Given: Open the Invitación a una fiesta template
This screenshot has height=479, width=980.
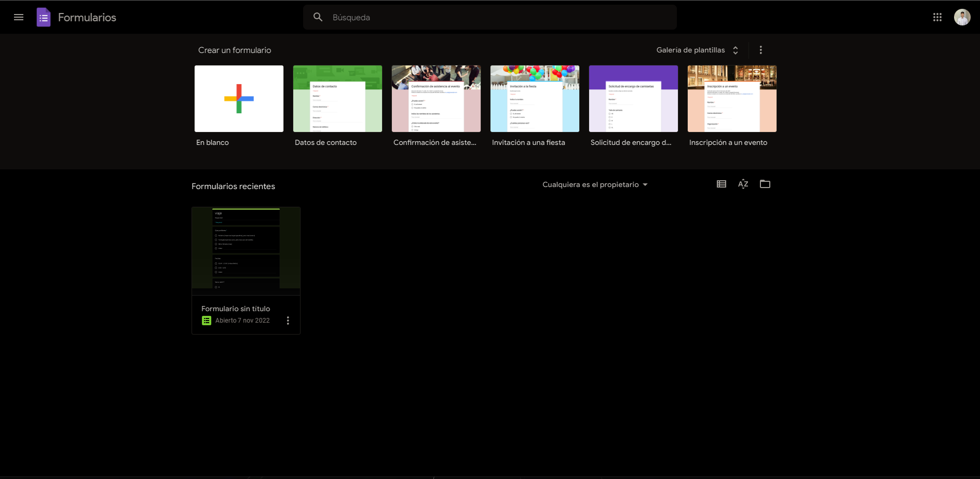Looking at the screenshot, I should (x=535, y=99).
